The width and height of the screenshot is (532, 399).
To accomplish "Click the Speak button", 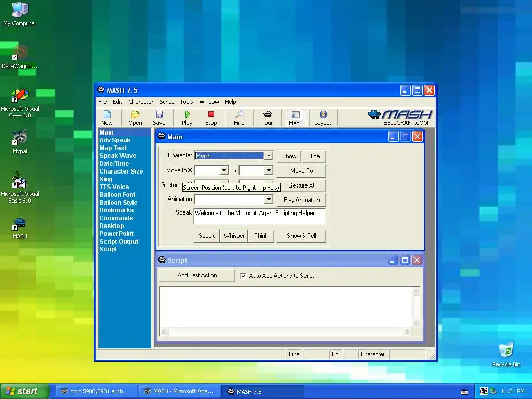I will [x=206, y=235].
